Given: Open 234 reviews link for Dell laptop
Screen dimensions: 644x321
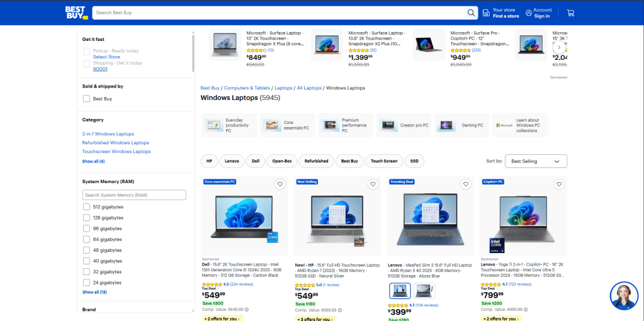Looking at the screenshot, I should point(242,284).
